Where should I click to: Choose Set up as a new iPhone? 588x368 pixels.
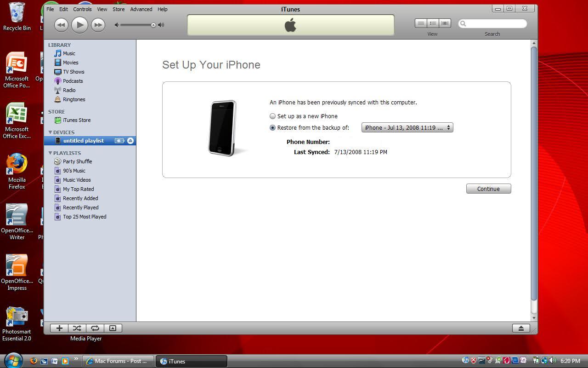pos(273,116)
